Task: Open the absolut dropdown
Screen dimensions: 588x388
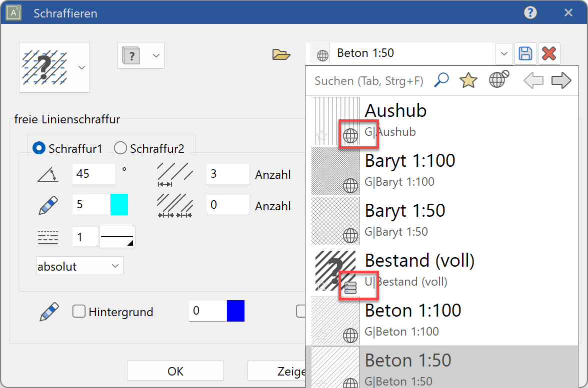Action: coord(79,266)
